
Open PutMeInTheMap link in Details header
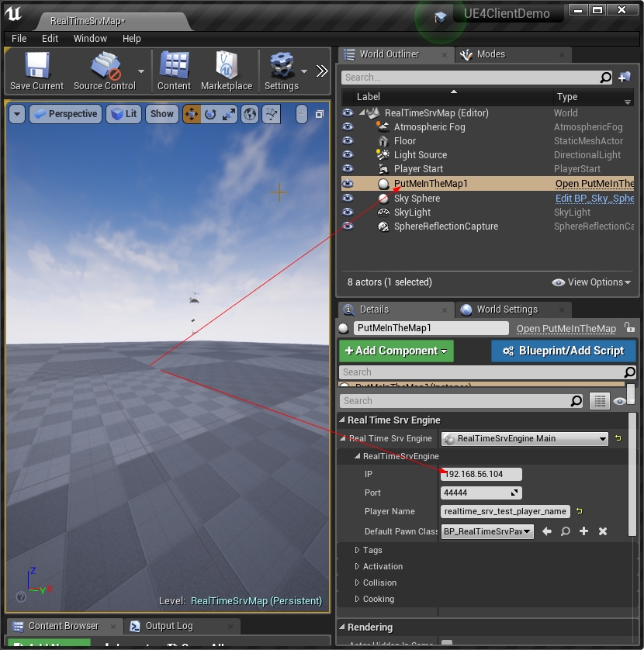(x=566, y=328)
